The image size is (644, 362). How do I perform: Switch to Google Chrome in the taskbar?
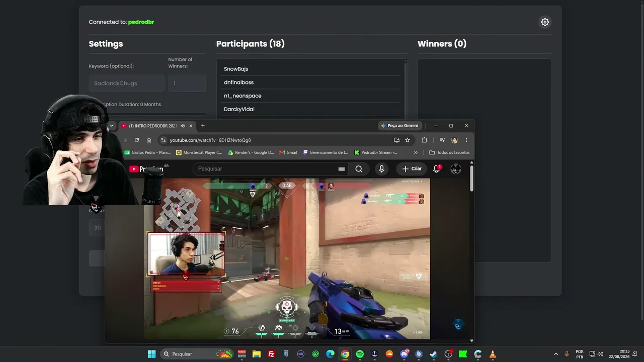coord(345,354)
